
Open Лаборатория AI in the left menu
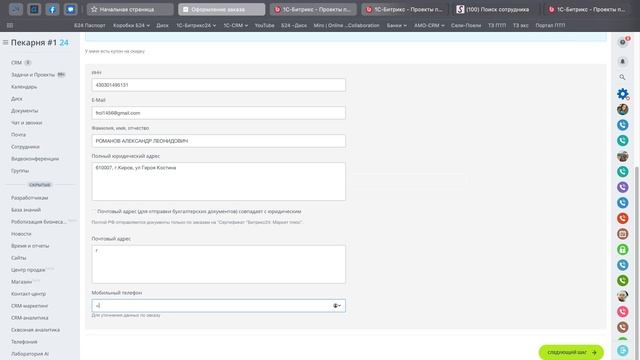coord(30,354)
